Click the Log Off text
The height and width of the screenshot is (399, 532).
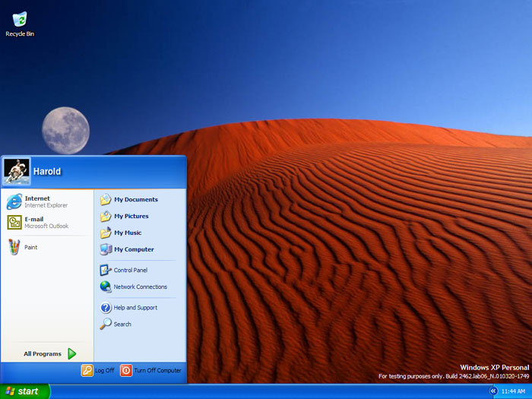coord(105,371)
